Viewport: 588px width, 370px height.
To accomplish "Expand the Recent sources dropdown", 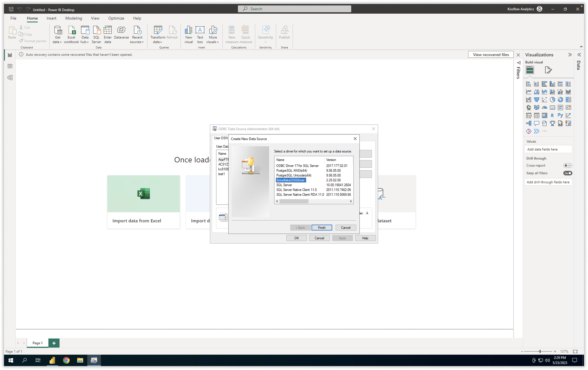I will 137,35.
